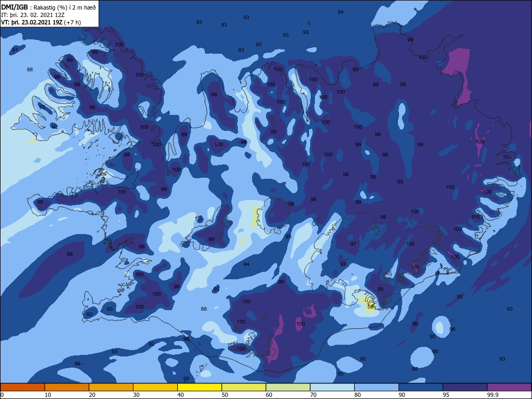Select the '40' legend scale label
Viewport: 532px width, 399px height.
[x=181, y=395]
